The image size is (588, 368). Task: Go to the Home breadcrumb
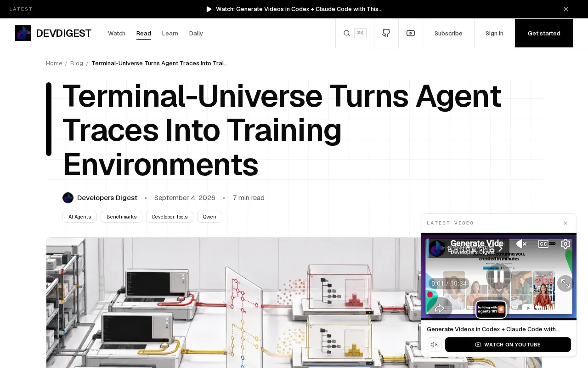54,63
